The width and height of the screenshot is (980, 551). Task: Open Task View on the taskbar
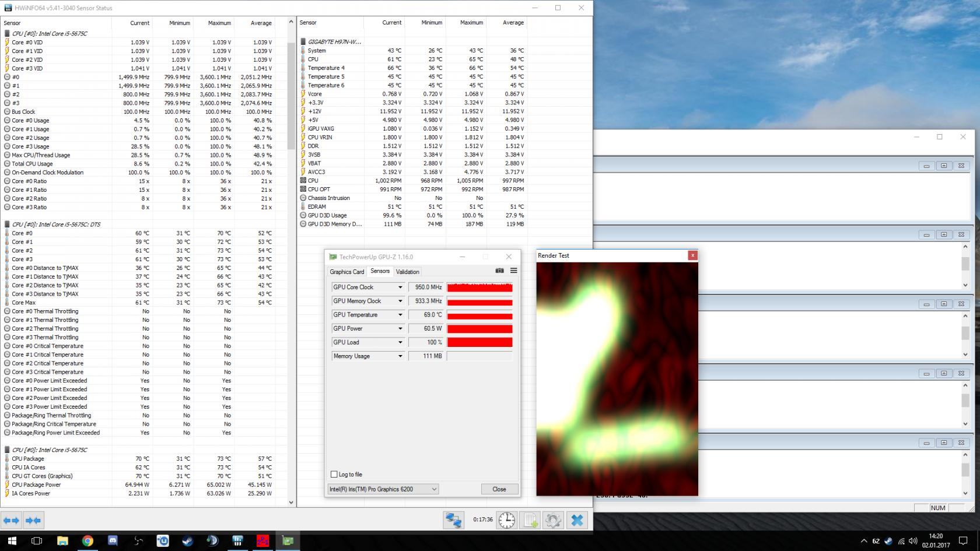coord(36,541)
